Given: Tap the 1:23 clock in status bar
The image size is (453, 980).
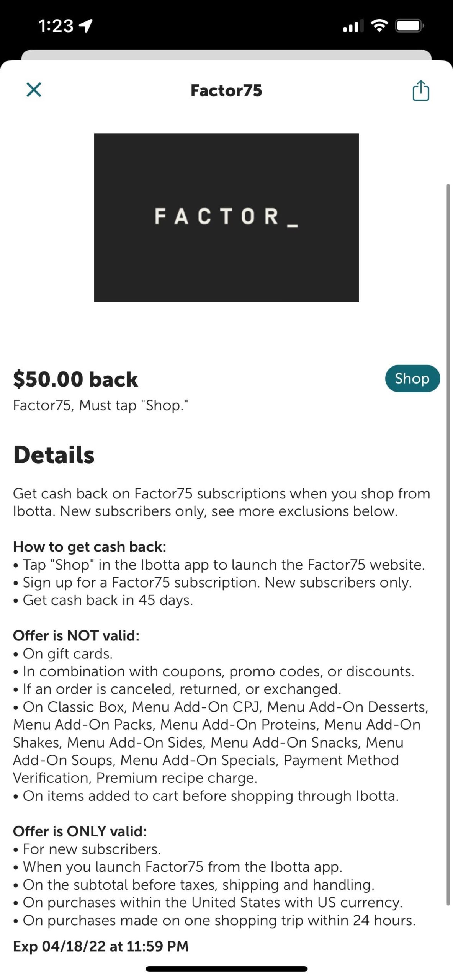Looking at the screenshot, I should pyautogui.click(x=56, y=26).
